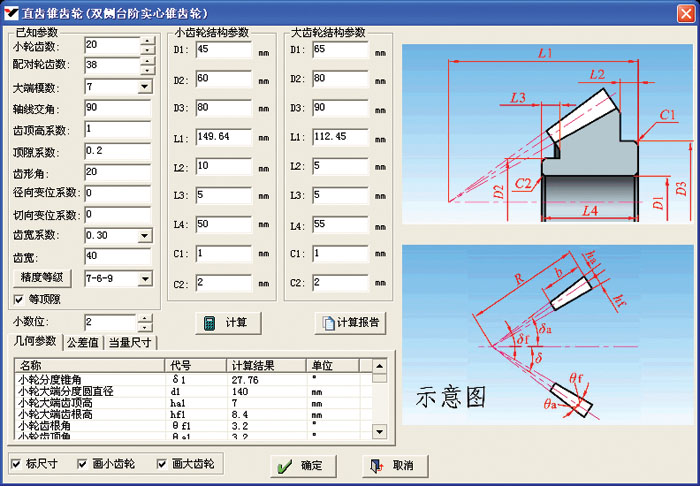Click the exit door icon on 取消

click(x=376, y=466)
